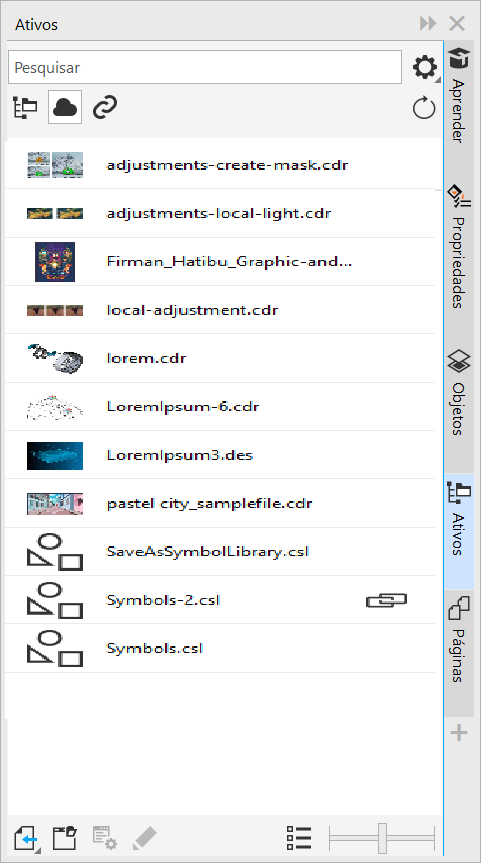Click the thumbnail size slider handle

(382, 838)
